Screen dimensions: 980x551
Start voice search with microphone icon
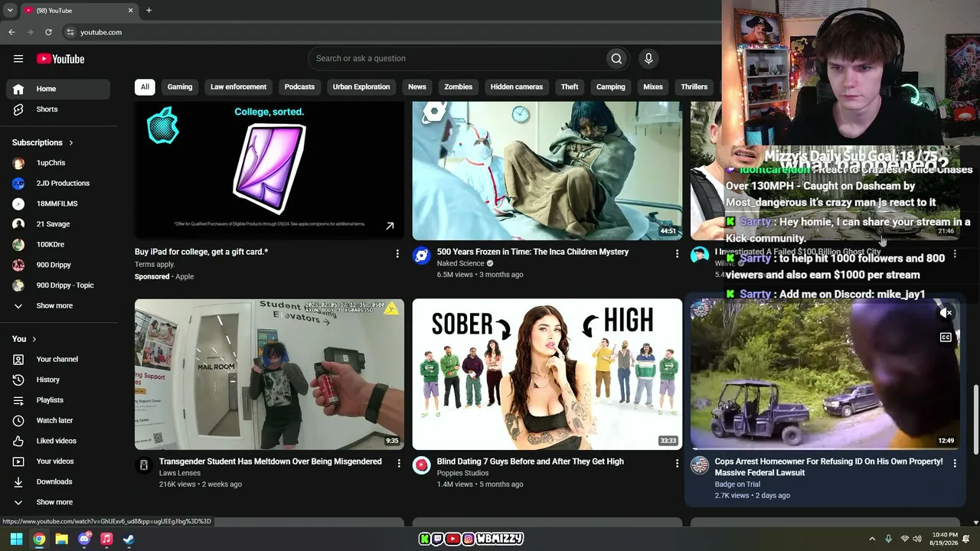pyautogui.click(x=648, y=58)
